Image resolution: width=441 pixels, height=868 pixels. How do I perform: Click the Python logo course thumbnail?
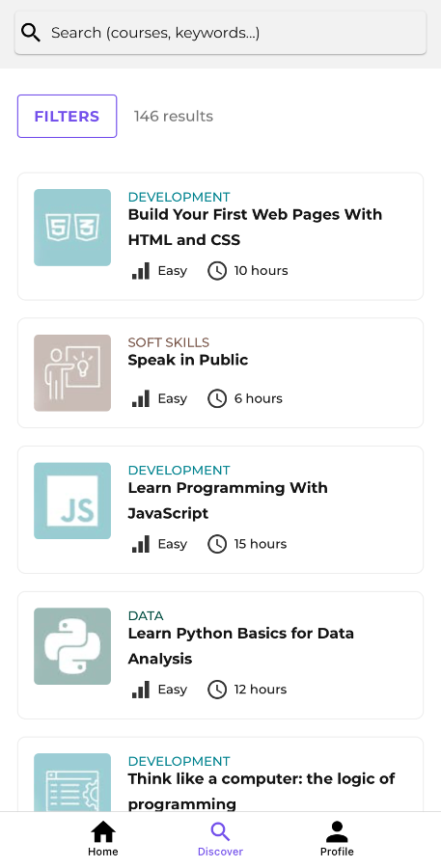click(x=72, y=646)
